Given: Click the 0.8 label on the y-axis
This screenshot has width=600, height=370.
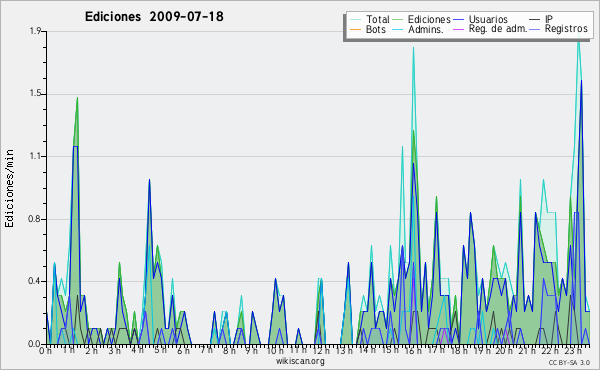Looking at the screenshot, I should coord(35,219).
